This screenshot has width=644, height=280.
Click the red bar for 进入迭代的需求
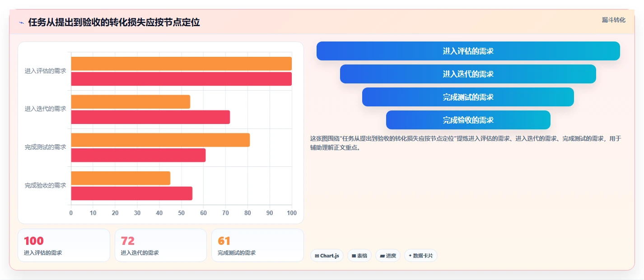point(150,117)
